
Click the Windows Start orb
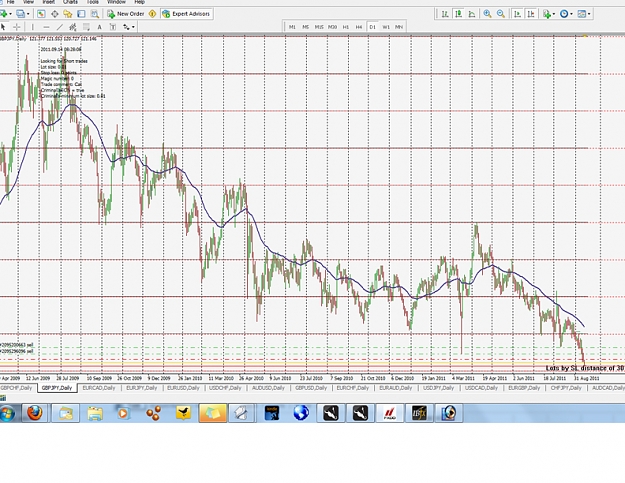click(7, 413)
